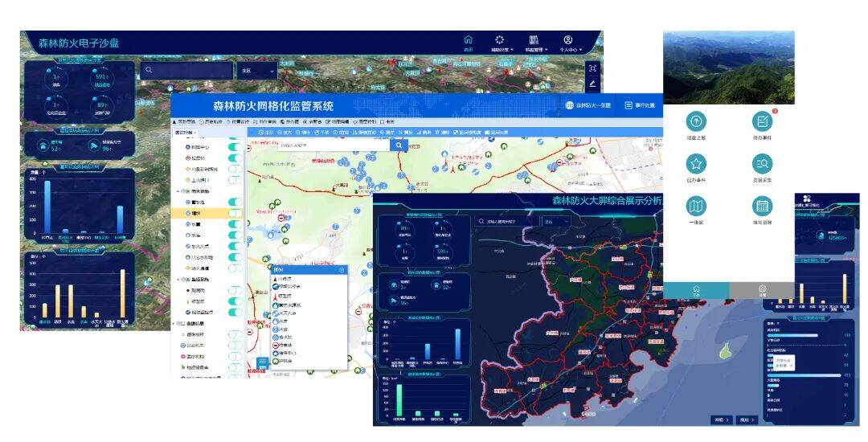This screenshot has width=868, height=442.
Task: Open 资源采集 search-list icon
Action: (x=762, y=164)
